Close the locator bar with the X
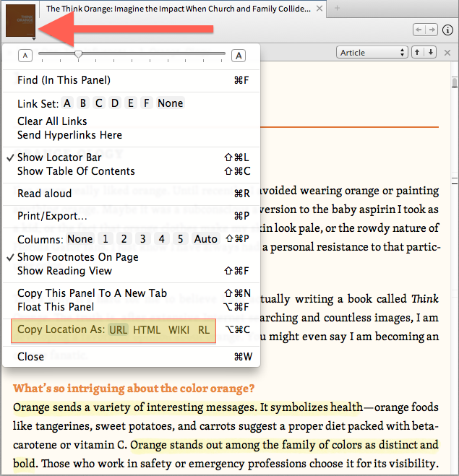Image resolution: width=459 pixels, height=476 pixels. pos(447,53)
